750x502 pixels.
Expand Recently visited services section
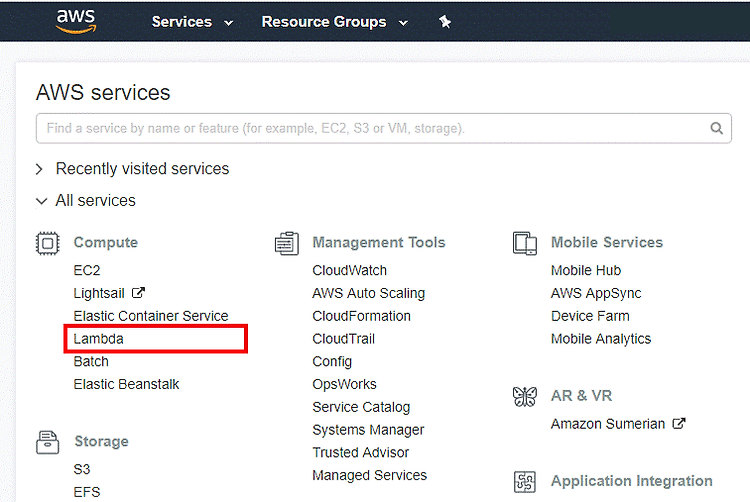132,169
